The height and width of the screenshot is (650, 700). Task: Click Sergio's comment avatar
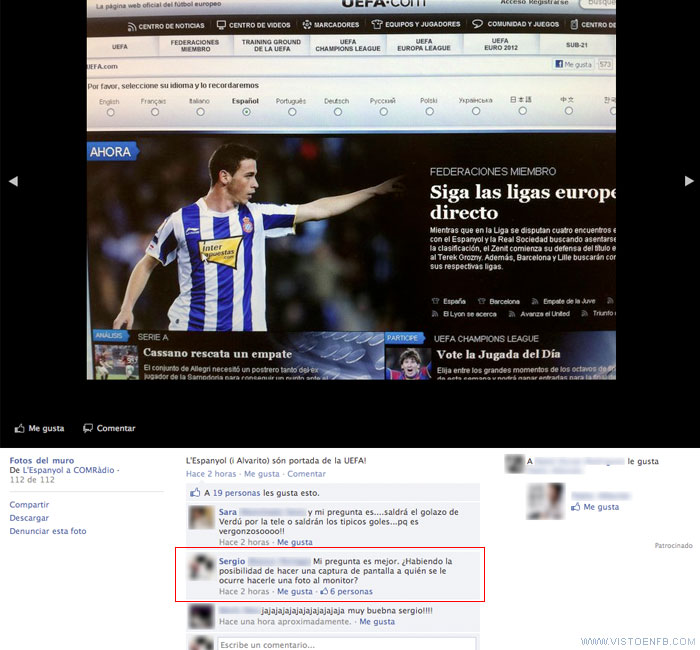click(x=201, y=567)
